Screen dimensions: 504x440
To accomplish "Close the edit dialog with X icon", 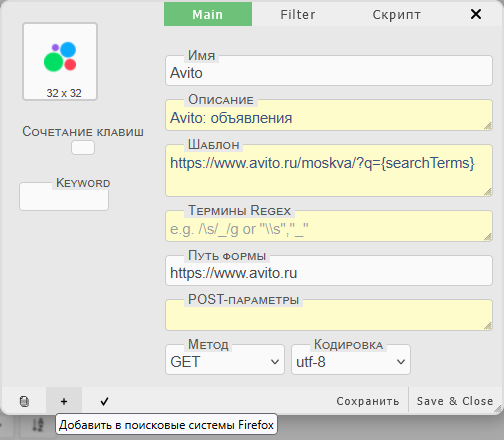I will point(476,14).
